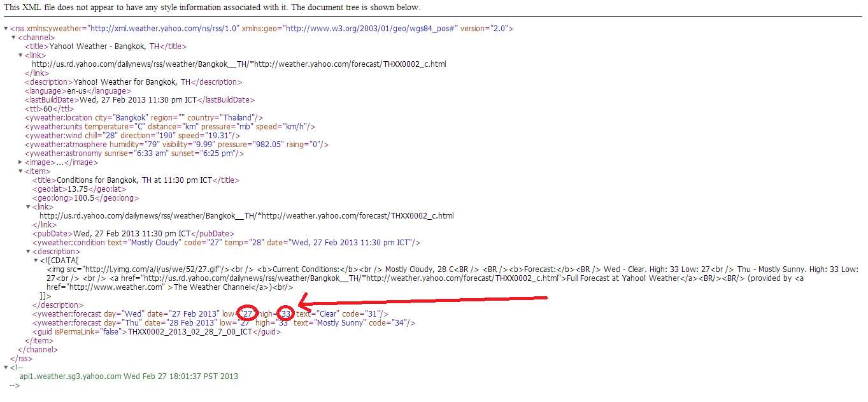
Task: Click the yweather:forecast line for day Thu
Action: [224, 323]
